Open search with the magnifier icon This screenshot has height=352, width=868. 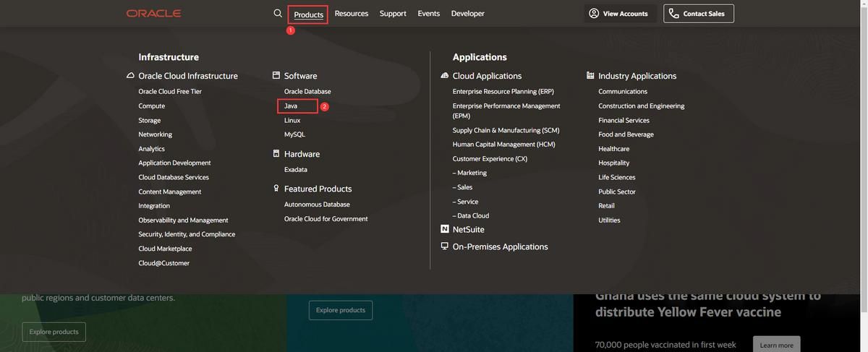[278, 14]
